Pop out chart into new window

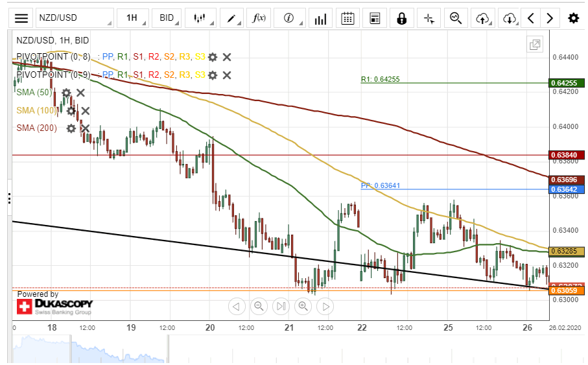click(535, 45)
